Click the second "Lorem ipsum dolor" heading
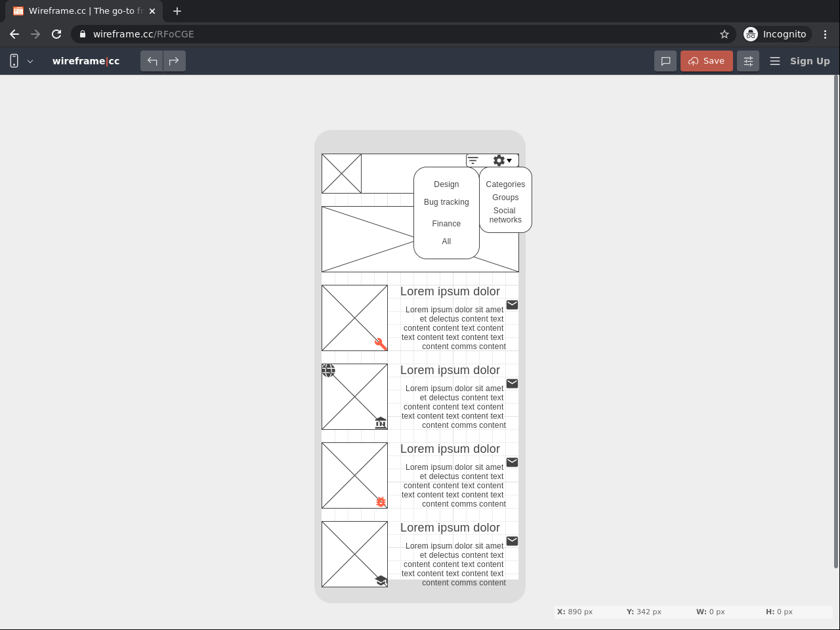840x630 pixels. point(450,370)
